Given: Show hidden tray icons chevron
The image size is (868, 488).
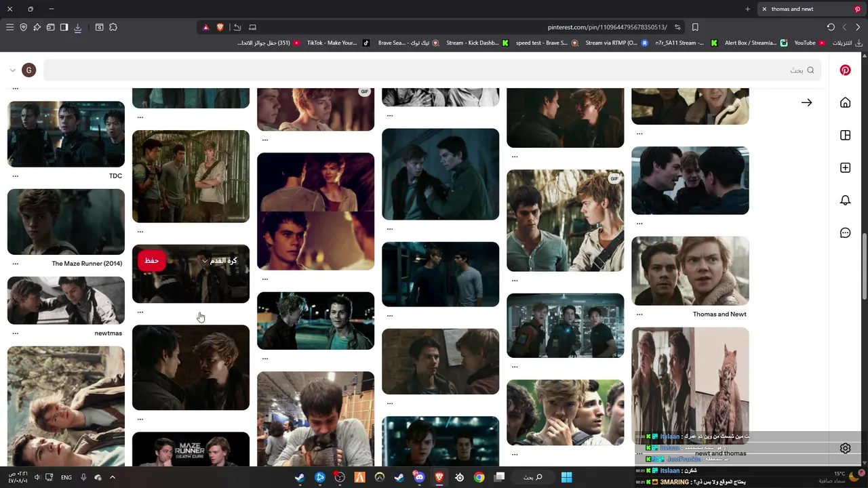Looking at the screenshot, I should coord(113,477).
